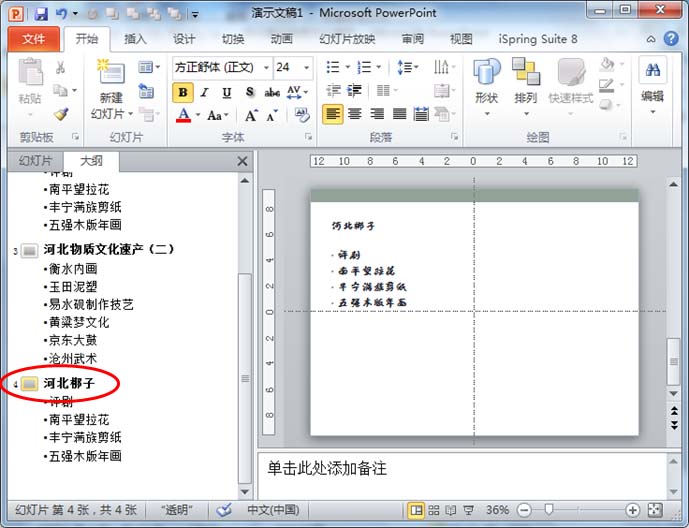689x528 pixels.
Task: Toggle align text left
Action: click(332, 114)
